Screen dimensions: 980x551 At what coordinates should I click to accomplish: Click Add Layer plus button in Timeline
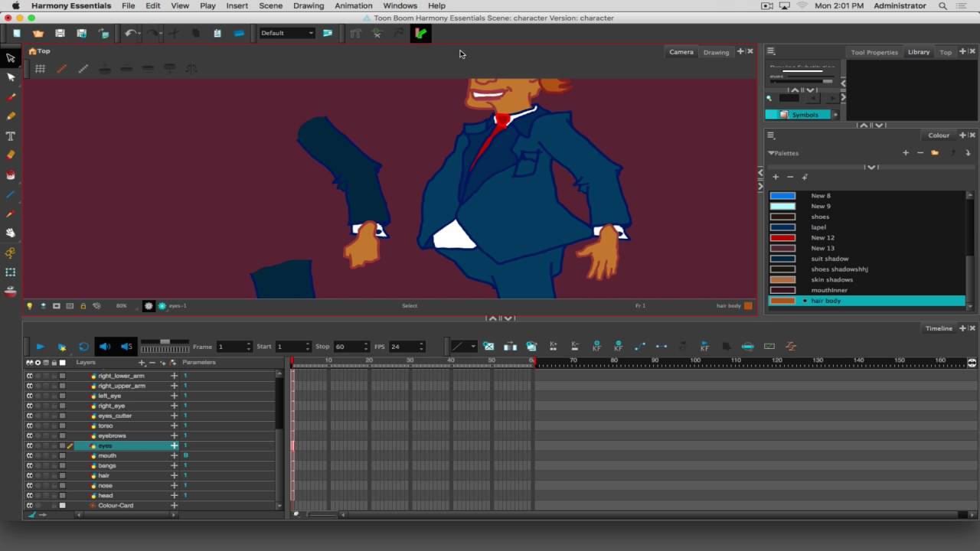pos(142,363)
